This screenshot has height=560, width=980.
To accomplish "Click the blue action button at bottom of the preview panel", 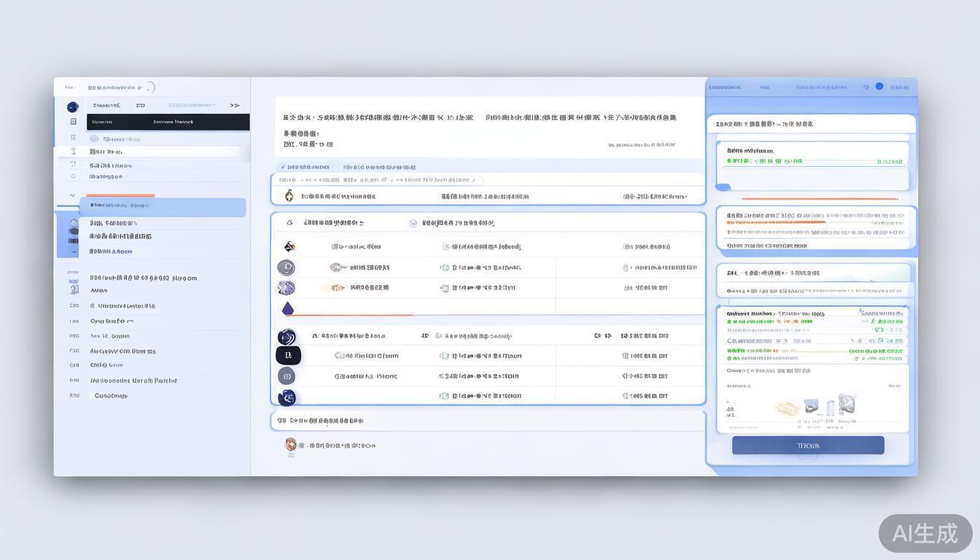I will click(808, 445).
